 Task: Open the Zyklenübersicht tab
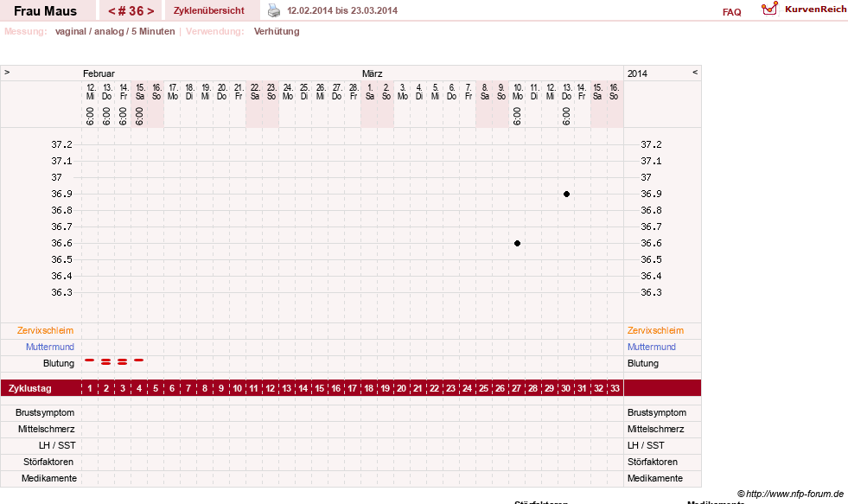tap(208, 10)
